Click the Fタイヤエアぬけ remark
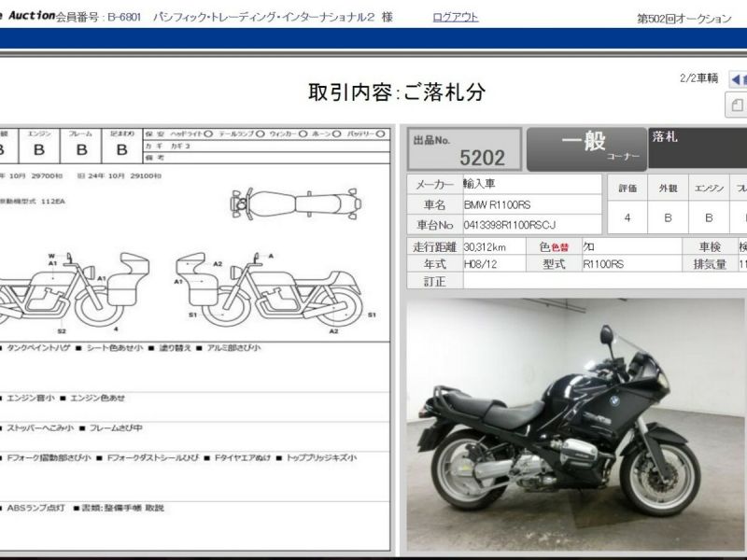The height and width of the screenshot is (560, 747). pyautogui.click(x=243, y=458)
